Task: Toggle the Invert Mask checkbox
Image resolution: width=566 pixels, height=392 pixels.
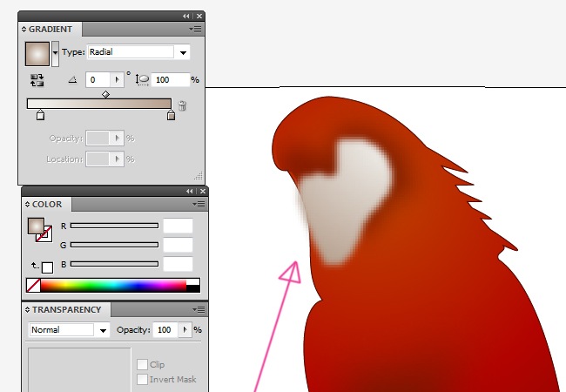Action: 142,379
